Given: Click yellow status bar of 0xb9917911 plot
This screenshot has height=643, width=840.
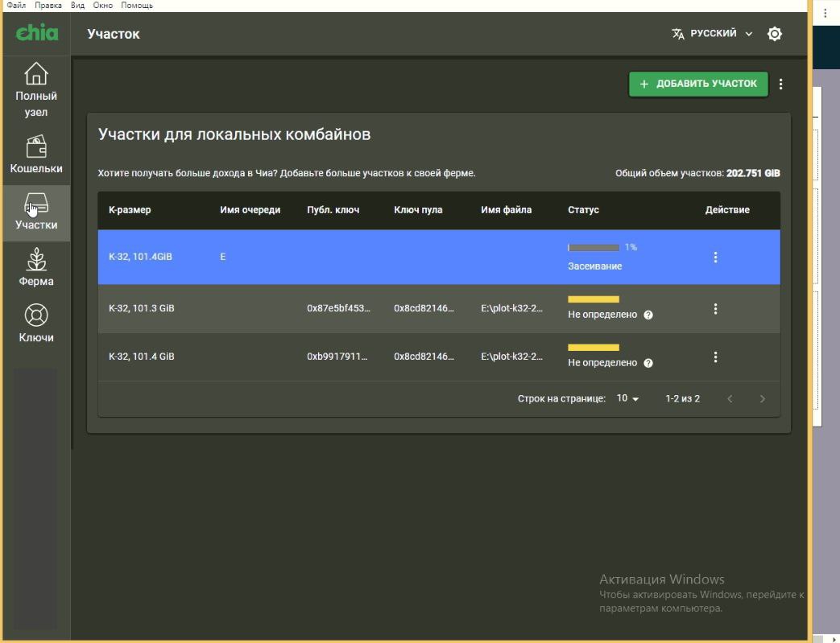Looking at the screenshot, I should (x=593, y=348).
